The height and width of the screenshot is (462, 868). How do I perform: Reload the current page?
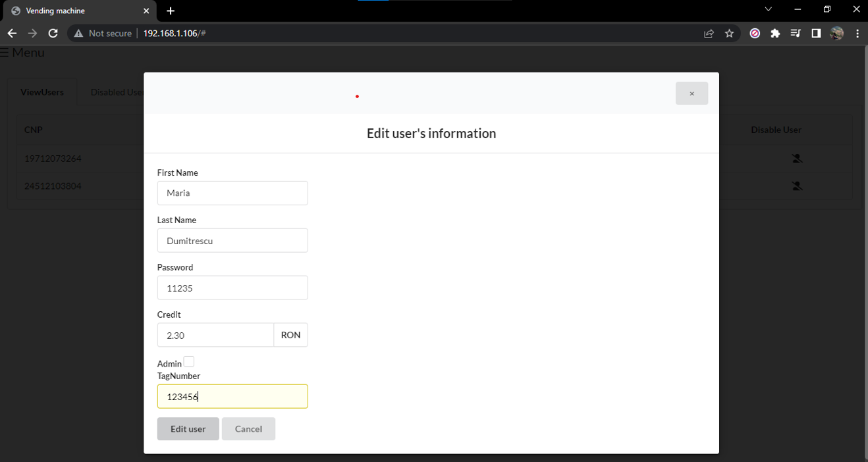tap(53, 33)
